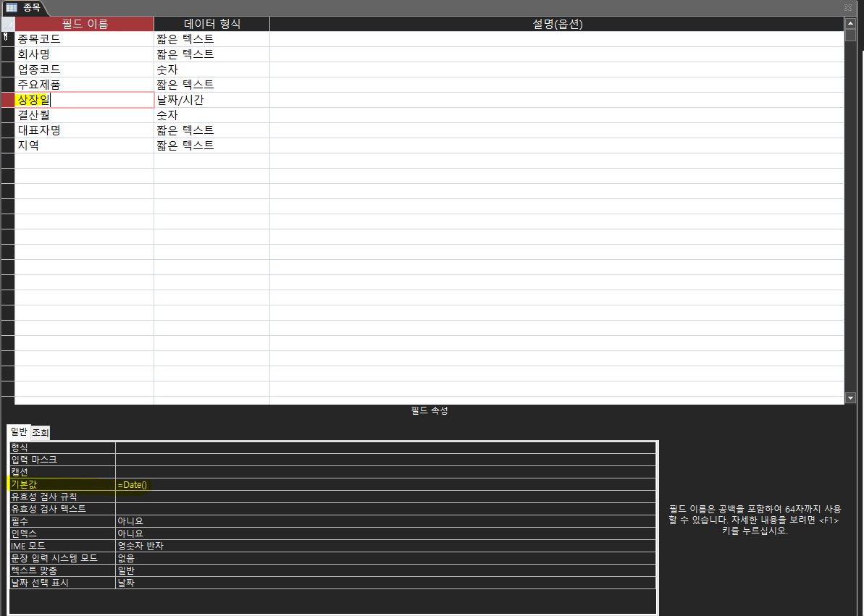The height and width of the screenshot is (616, 864).
Task: Open the 날짜/시간 data type cell for 상장일
Action: 211,100
